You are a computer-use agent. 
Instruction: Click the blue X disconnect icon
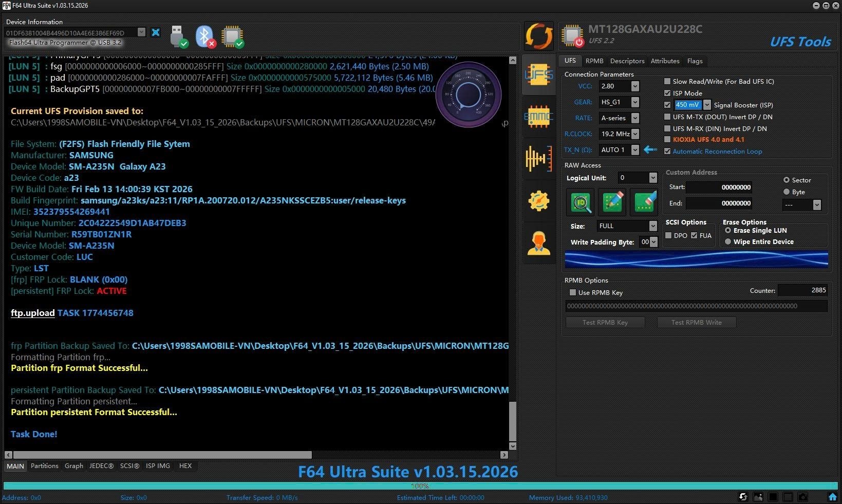156,32
